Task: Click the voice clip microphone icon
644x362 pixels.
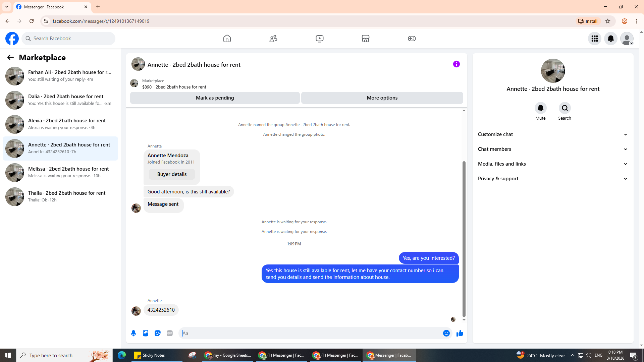Action: point(133,333)
